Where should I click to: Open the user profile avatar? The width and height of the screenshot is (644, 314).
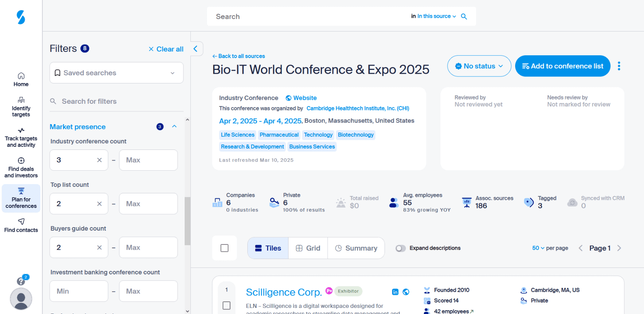21,299
